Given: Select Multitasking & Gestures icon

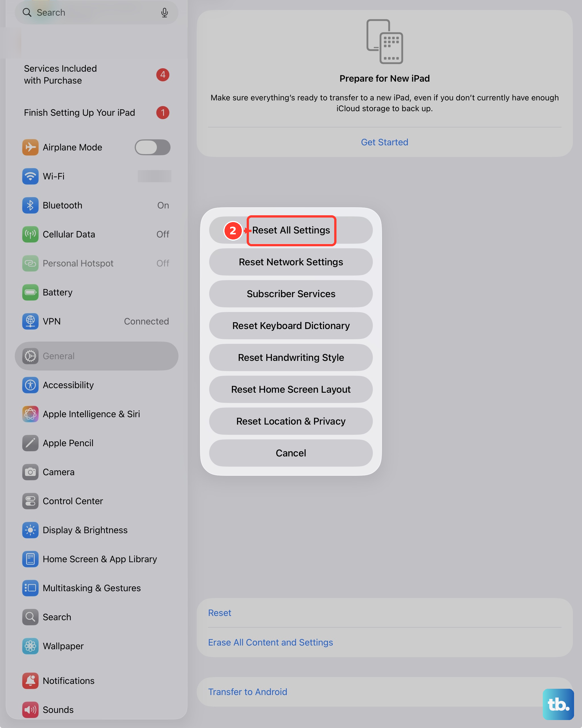Looking at the screenshot, I should point(30,588).
